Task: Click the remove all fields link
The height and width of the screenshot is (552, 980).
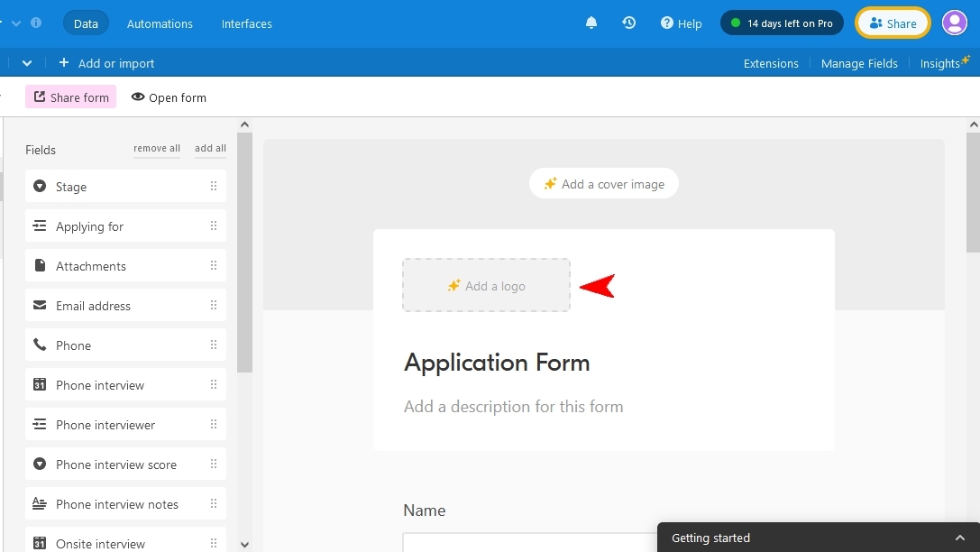Action: pyautogui.click(x=157, y=149)
